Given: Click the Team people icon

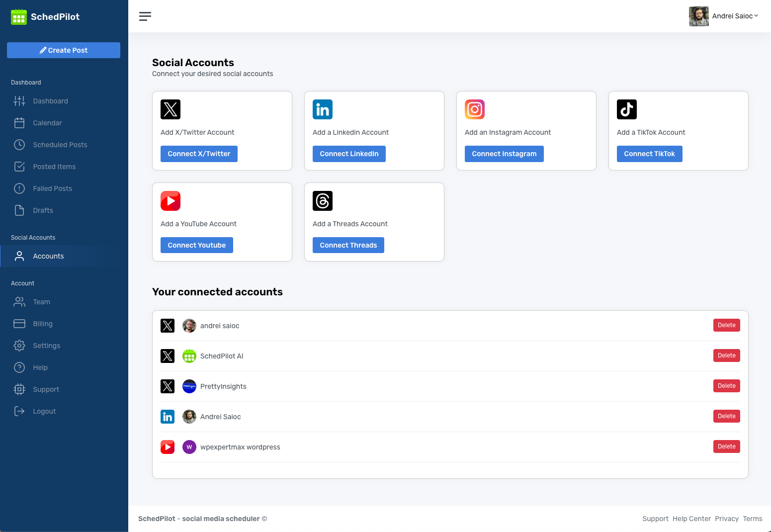Looking at the screenshot, I should coord(19,302).
